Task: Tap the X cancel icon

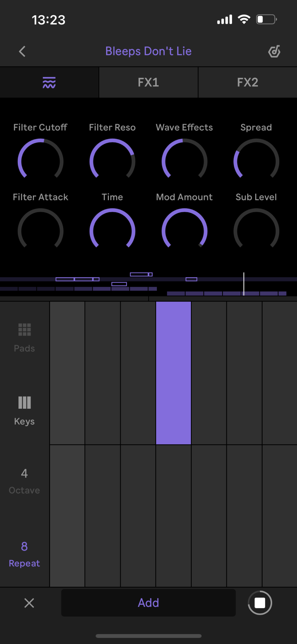Action: 29,603
